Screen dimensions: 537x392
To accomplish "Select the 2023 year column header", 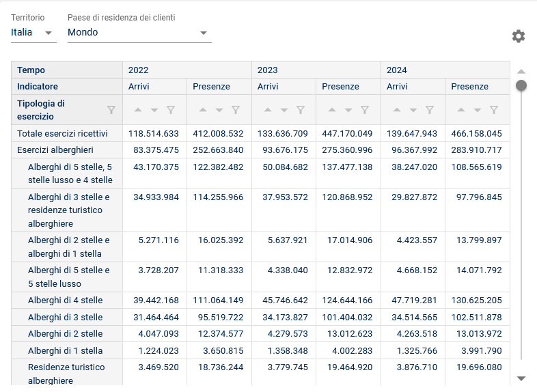I will [267, 70].
